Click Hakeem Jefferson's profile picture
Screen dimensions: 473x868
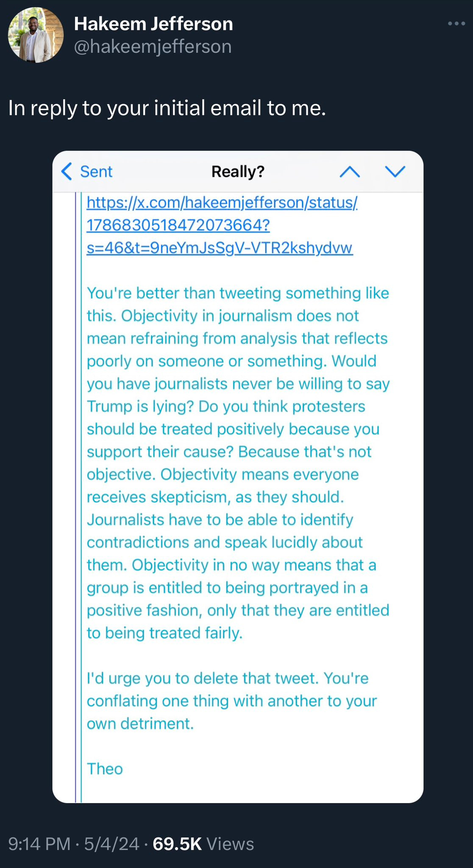[32, 36]
